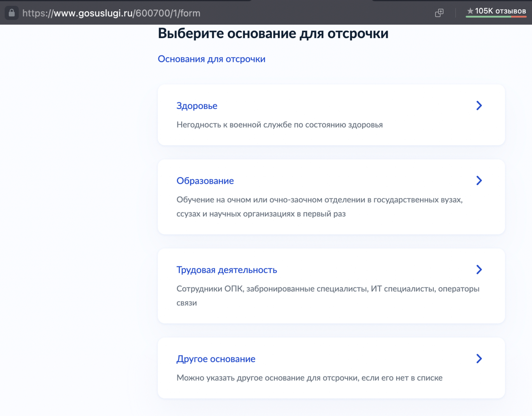Click the Обучение на очном description text
Image resolution: width=532 pixels, height=416 pixels.
320,207
